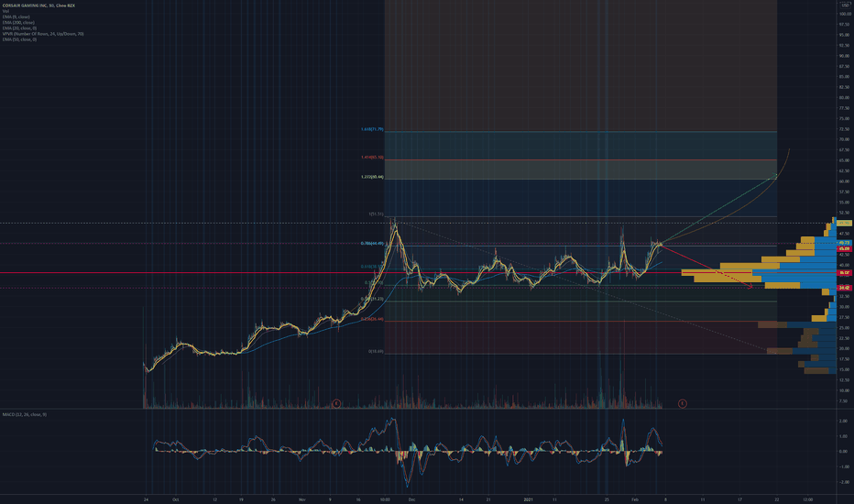Viewport: 854px width, 504px height.
Task: Click the red earnings marker near November
Action: 336,403
